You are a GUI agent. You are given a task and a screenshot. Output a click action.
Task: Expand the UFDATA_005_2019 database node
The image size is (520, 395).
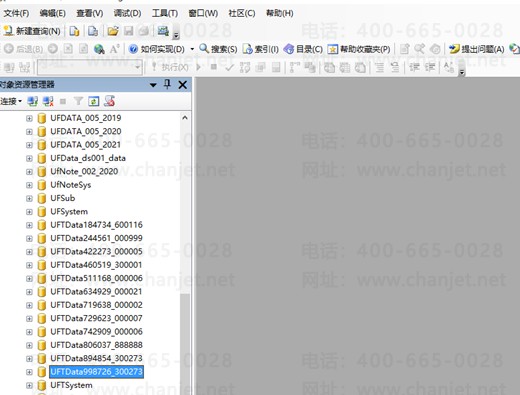click(29, 118)
